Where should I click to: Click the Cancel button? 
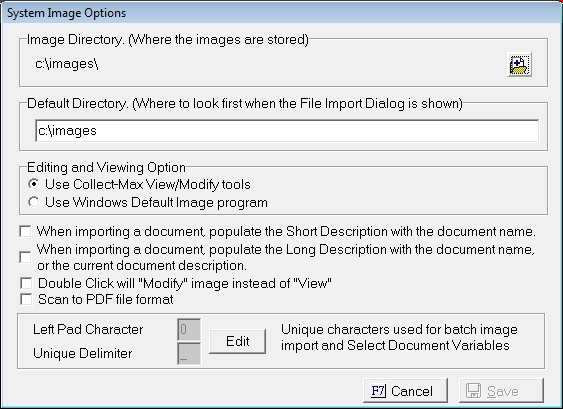coord(405,391)
